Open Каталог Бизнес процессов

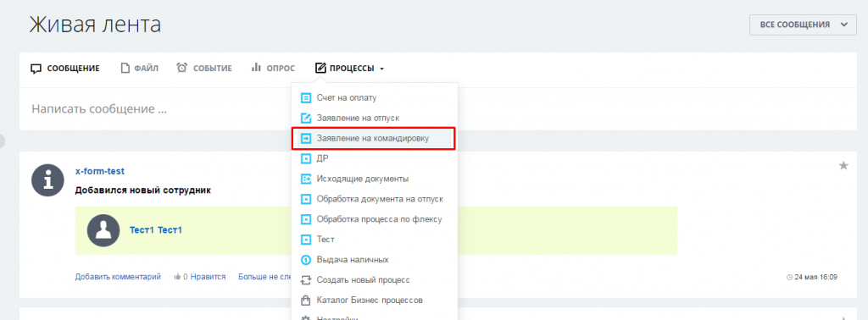374,301
